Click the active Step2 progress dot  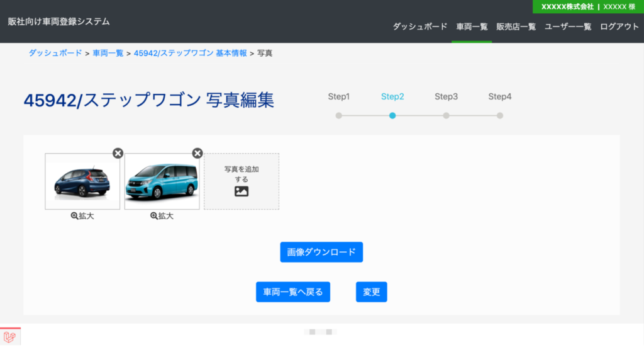(392, 115)
